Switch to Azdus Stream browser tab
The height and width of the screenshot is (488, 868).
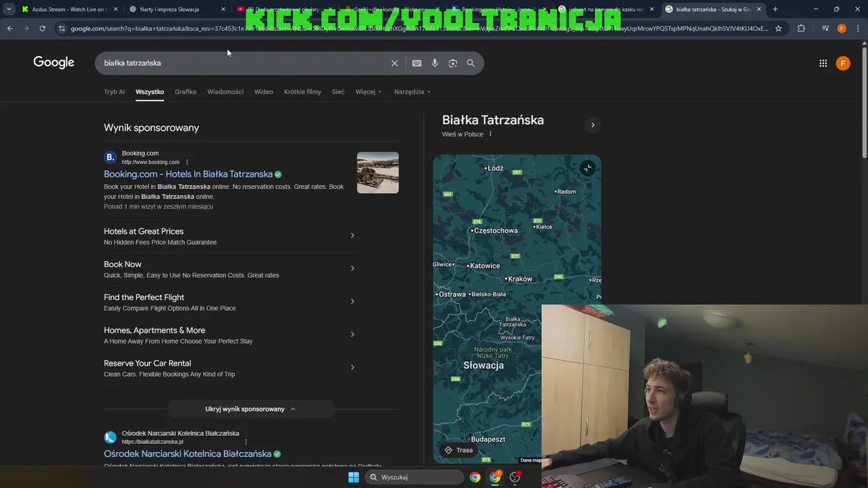tap(68, 9)
